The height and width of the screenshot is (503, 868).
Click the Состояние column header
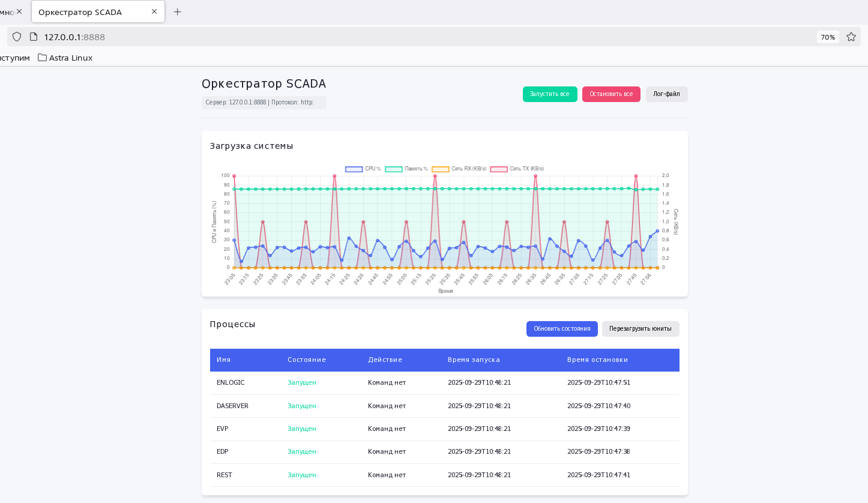[x=306, y=360]
